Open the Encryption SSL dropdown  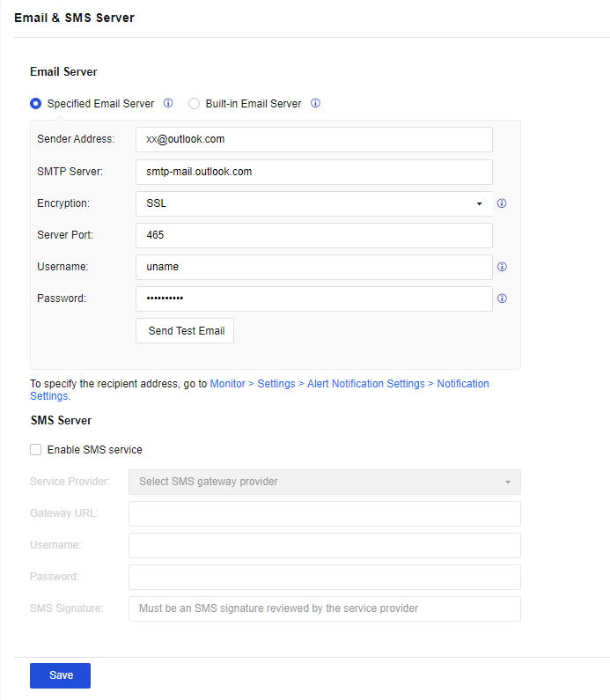(313, 203)
